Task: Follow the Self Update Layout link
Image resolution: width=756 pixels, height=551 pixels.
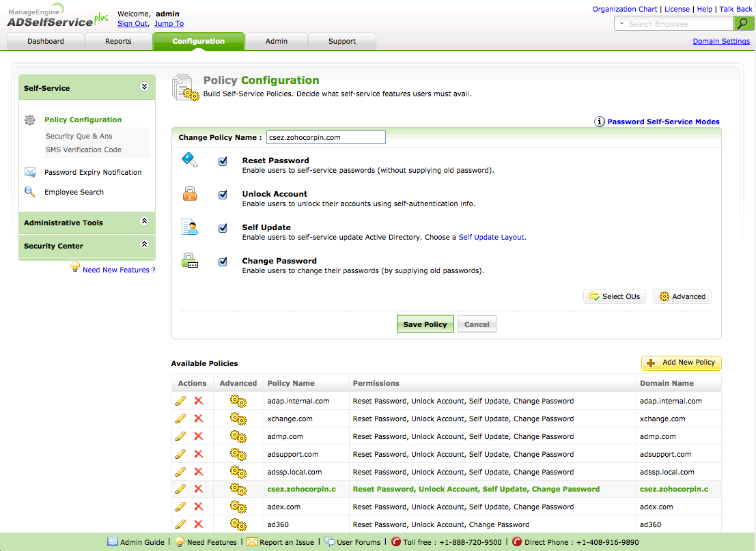Action: (x=491, y=237)
